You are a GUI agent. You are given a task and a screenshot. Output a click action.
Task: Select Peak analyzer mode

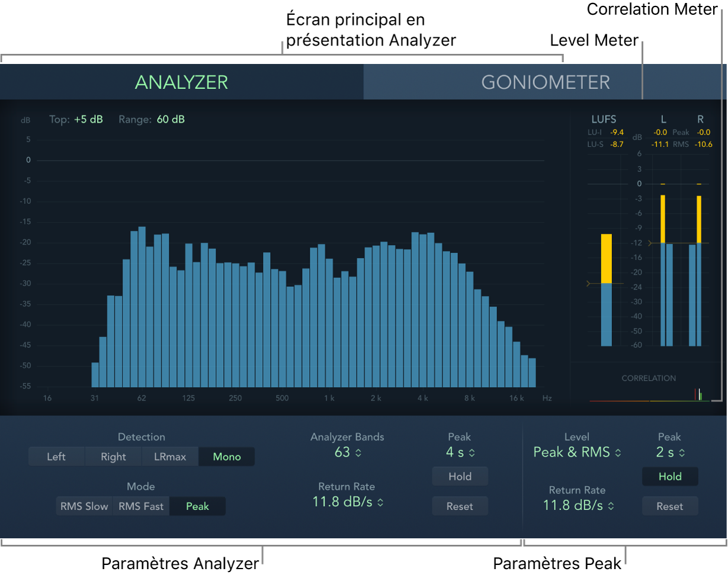(197, 506)
